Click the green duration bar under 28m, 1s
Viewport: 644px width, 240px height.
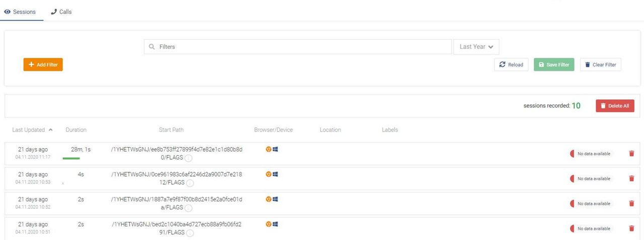point(71,159)
